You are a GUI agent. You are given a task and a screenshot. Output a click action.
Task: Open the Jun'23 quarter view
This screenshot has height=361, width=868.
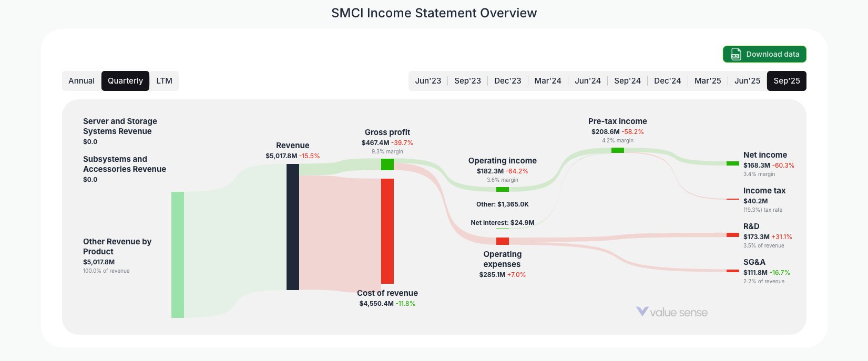pos(428,80)
